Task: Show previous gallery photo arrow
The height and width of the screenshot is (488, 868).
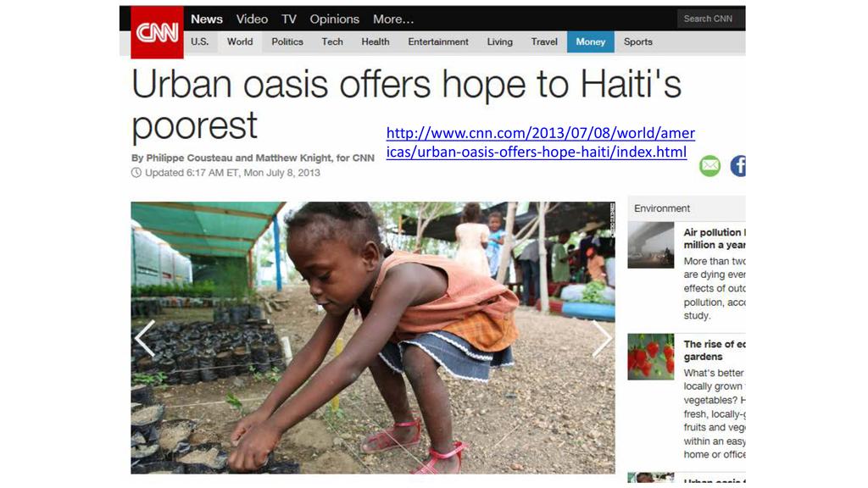Action: coord(145,338)
